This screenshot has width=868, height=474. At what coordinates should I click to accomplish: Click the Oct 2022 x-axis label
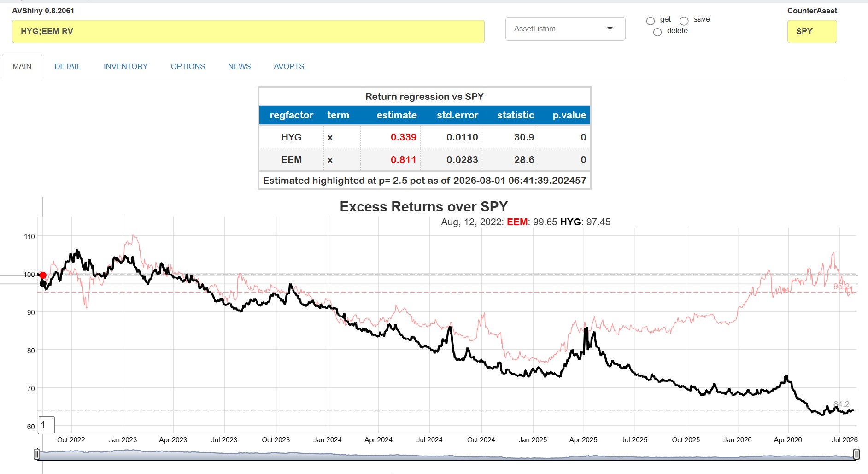[x=71, y=440]
